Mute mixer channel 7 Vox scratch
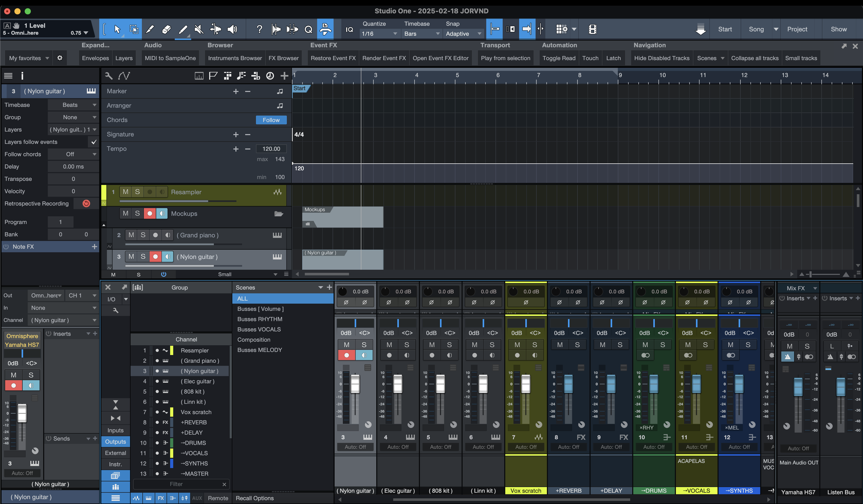This screenshot has height=504, width=863. click(x=517, y=345)
